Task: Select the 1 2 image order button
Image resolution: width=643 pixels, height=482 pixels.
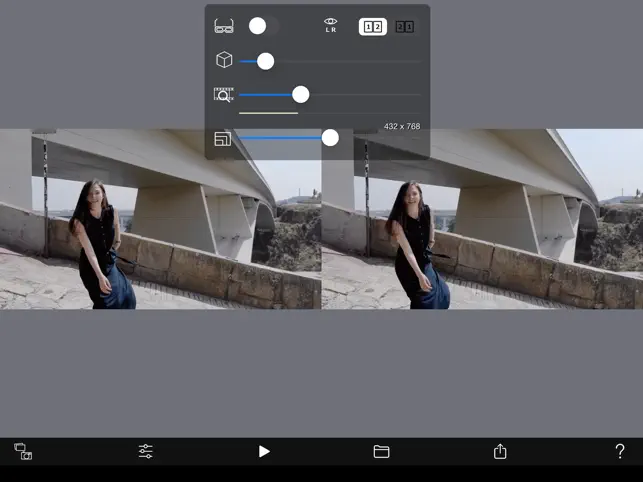Action: (373, 27)
